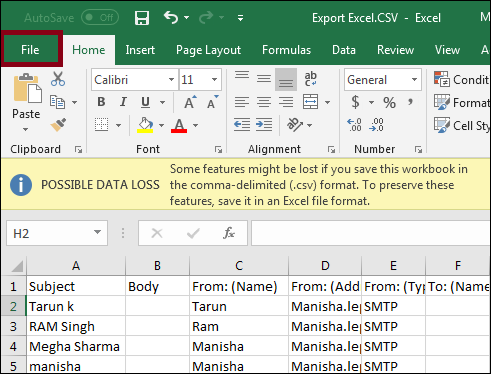Click the Copy icon
The width and height of the screenshot is (491, 374).
(58, 102)
